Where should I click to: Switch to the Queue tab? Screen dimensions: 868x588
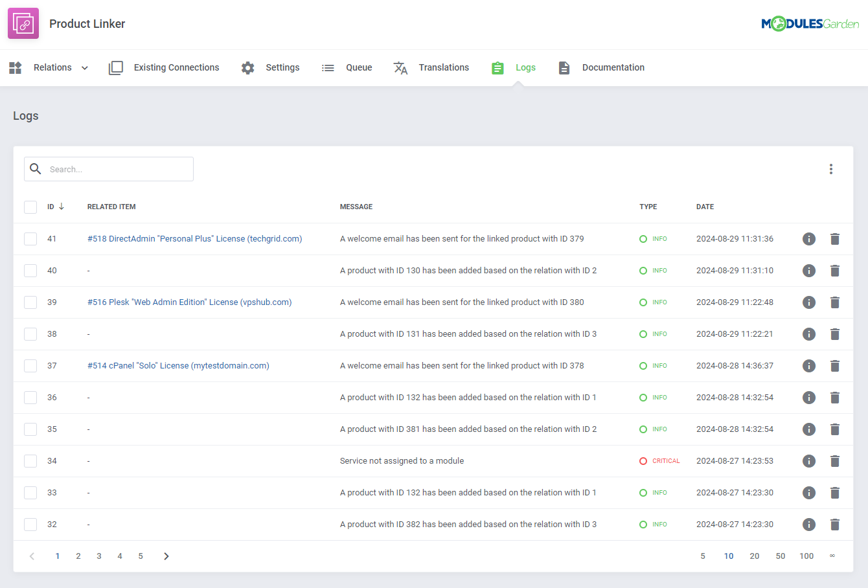tap(347, 67)
